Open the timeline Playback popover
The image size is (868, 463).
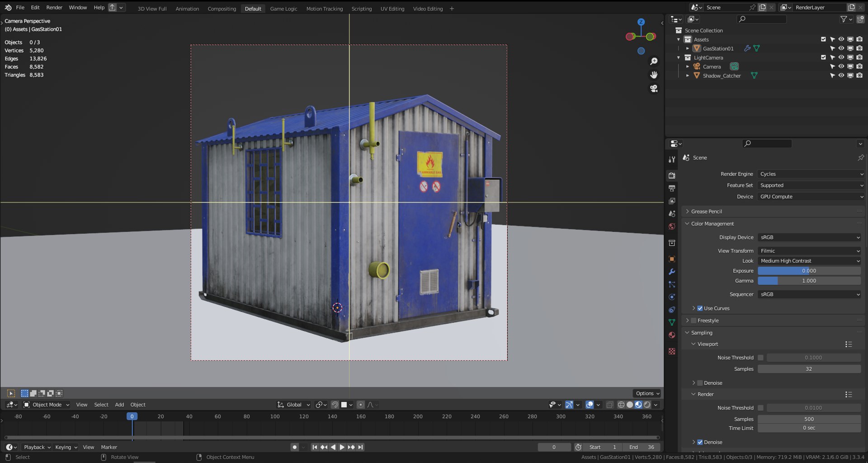[37, 447]
